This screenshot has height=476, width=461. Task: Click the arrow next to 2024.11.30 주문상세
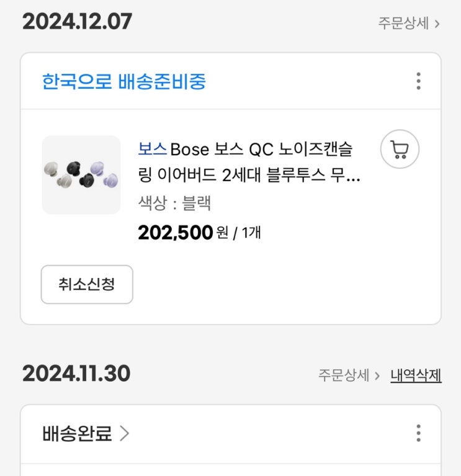(377, 375)
